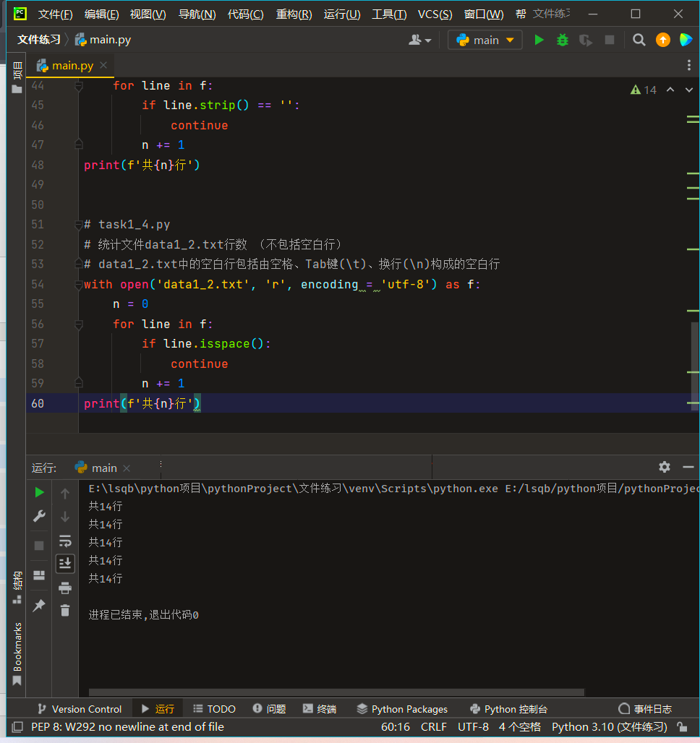Screen dimensions: 700x743
Task: Run with coverage icon in toolbar
Action: click(x=586, y=40)
